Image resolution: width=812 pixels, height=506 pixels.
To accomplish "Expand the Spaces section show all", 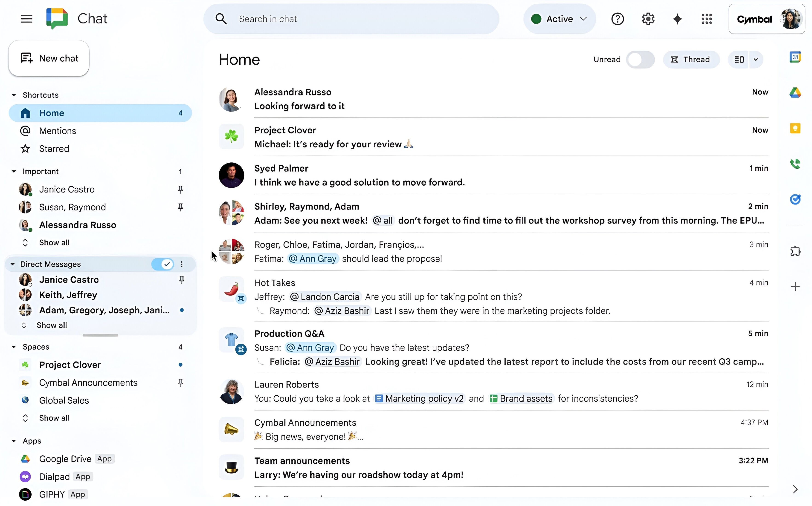I will 54,418.
